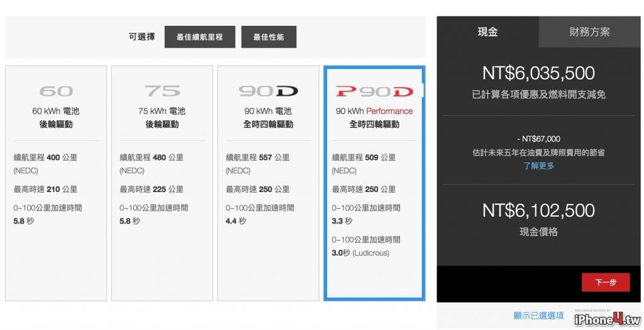Select the 75 model logo
This screenshot has width=644, height=330.
coord(162,91)
